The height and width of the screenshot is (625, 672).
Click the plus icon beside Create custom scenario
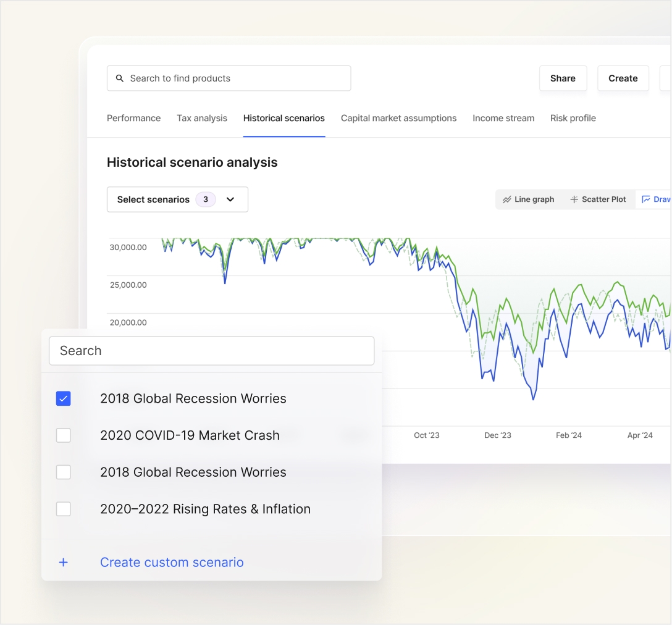click(63, 562)
